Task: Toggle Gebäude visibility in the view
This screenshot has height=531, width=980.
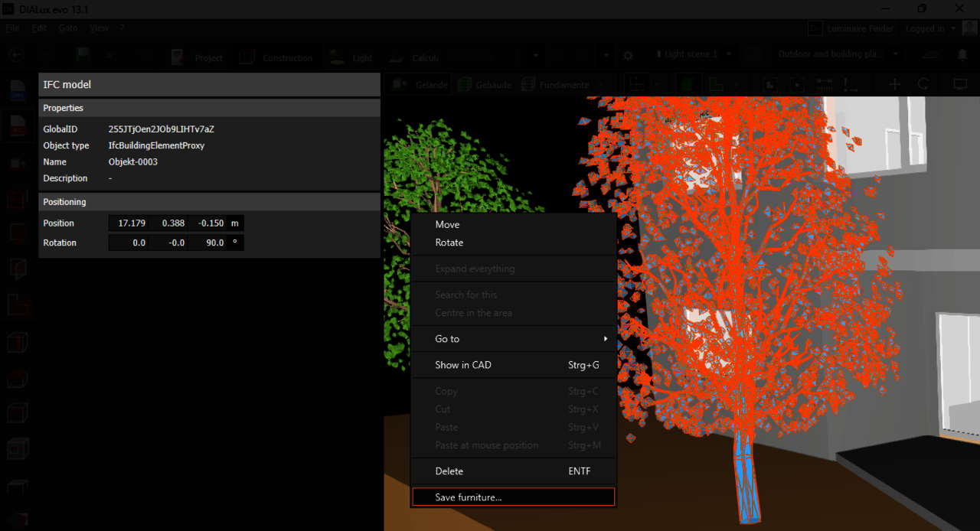Action: [485, 85]
